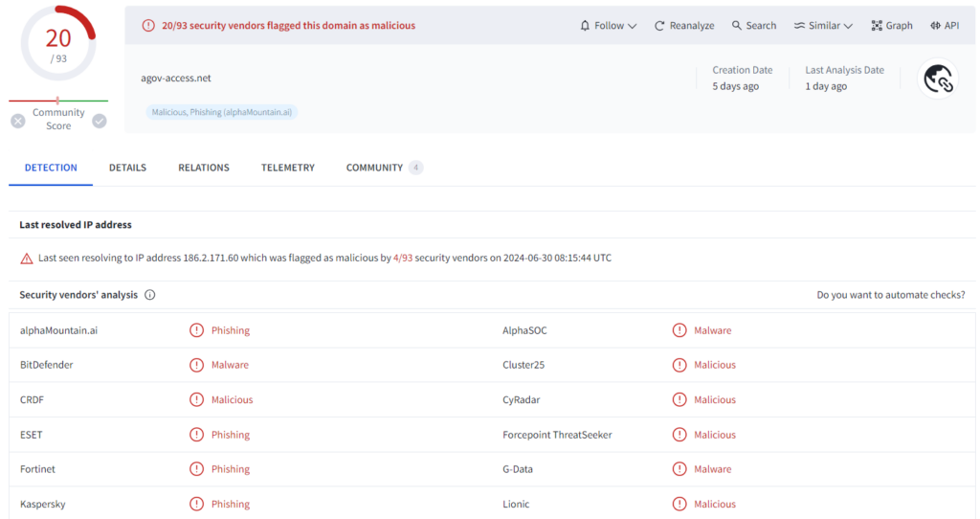This screenshot has width=980, height=519.
Task: Click the red alert icon in malicious banner
Action: tap(148, 26)
